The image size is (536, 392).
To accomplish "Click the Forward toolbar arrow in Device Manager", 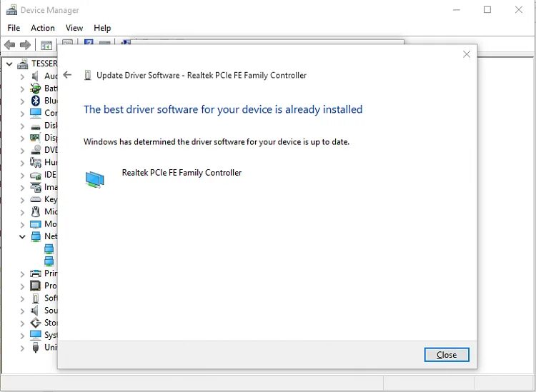I will click(25, 45).
